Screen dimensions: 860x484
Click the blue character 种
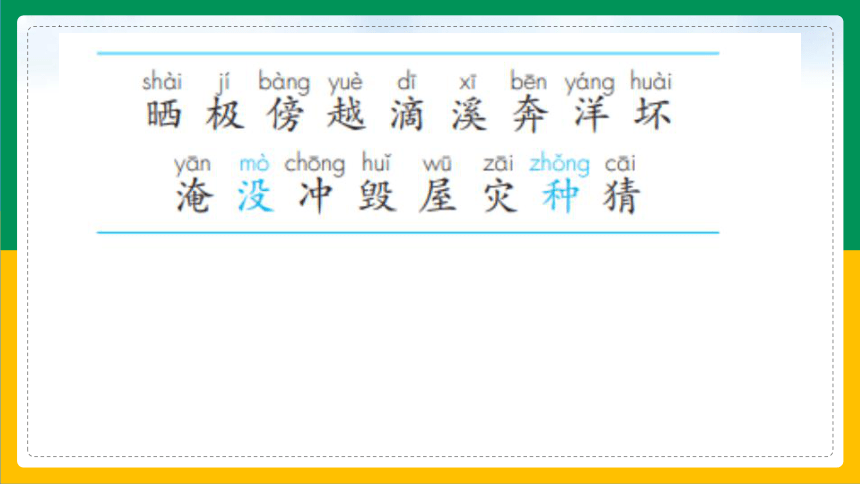coord(561,196)
